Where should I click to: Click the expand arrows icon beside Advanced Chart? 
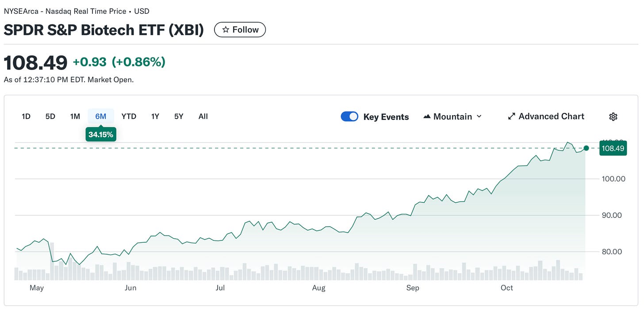[512, 116]
